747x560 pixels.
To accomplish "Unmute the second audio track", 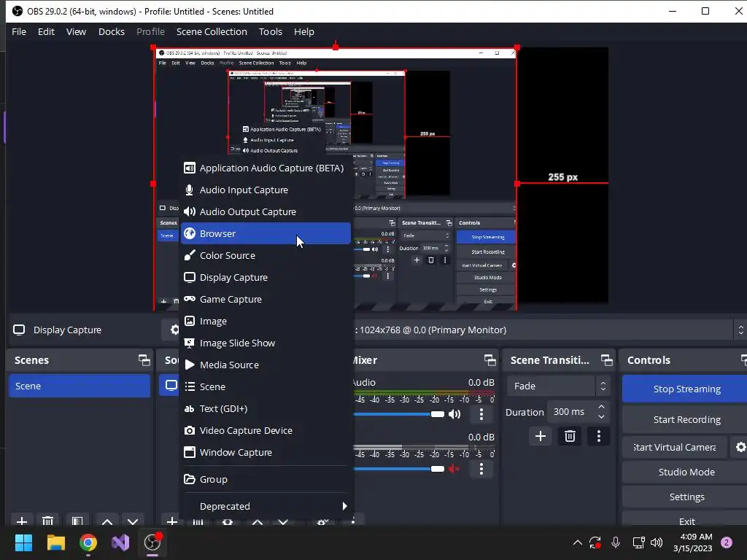I will click(x=454, y=469).
